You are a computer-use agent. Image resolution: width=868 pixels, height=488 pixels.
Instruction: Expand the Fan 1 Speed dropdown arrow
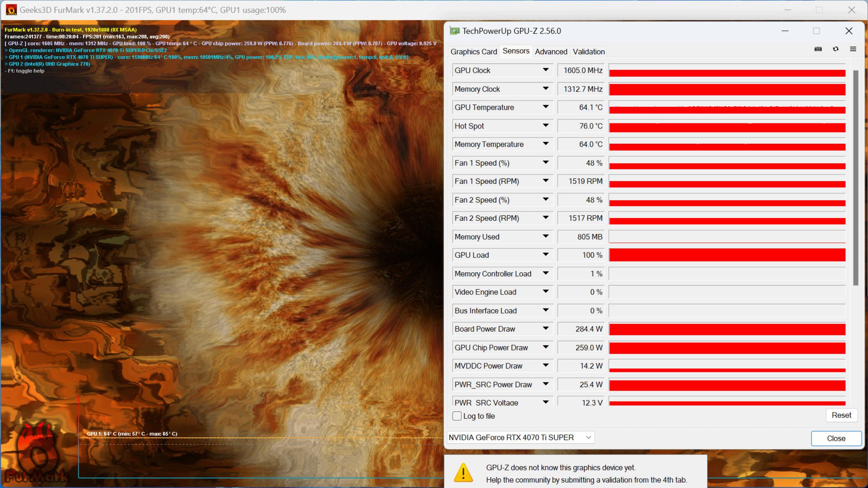[546, 162]
